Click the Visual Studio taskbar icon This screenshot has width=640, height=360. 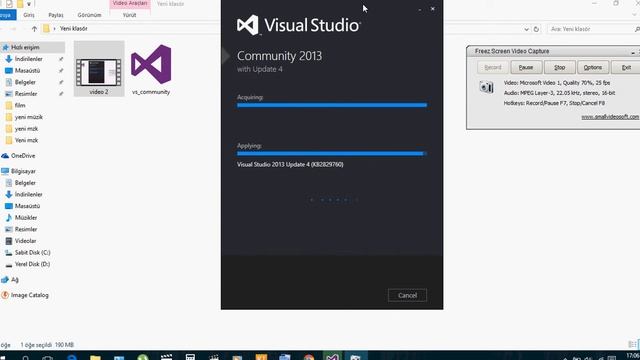(332, 357)
